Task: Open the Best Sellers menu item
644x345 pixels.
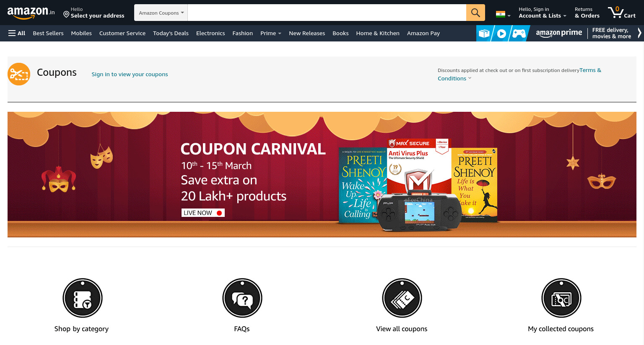Action: tap(48, 33)
